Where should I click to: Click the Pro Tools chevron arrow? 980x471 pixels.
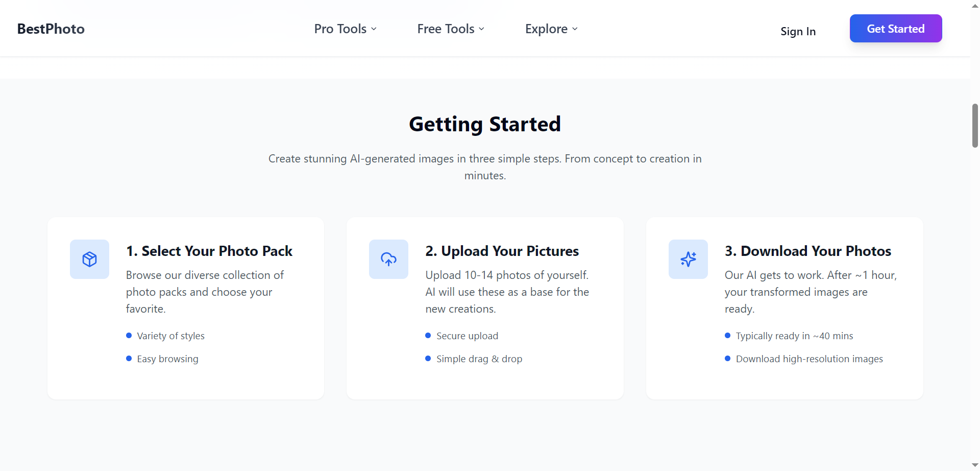(374, 29)
